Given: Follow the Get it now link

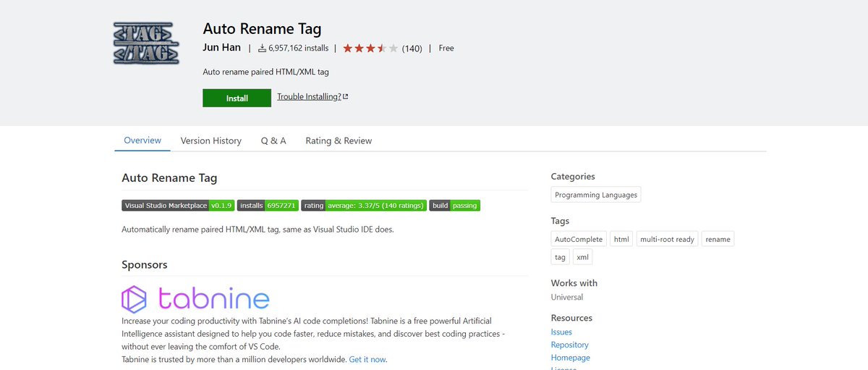Looking at the screenshot, I should point(367,359).
